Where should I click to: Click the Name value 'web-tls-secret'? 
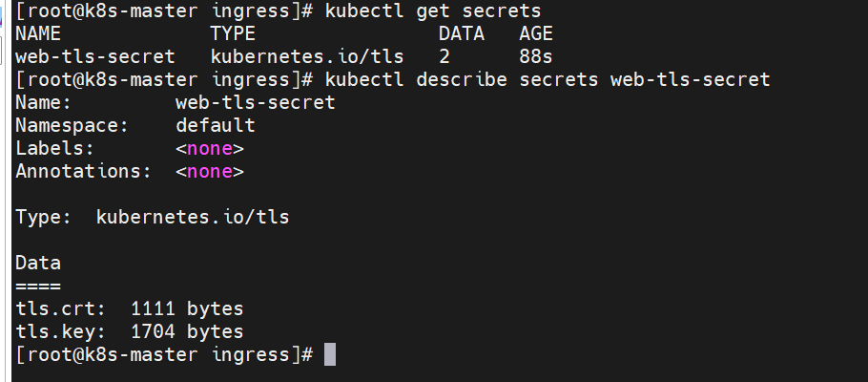[256, 102]
